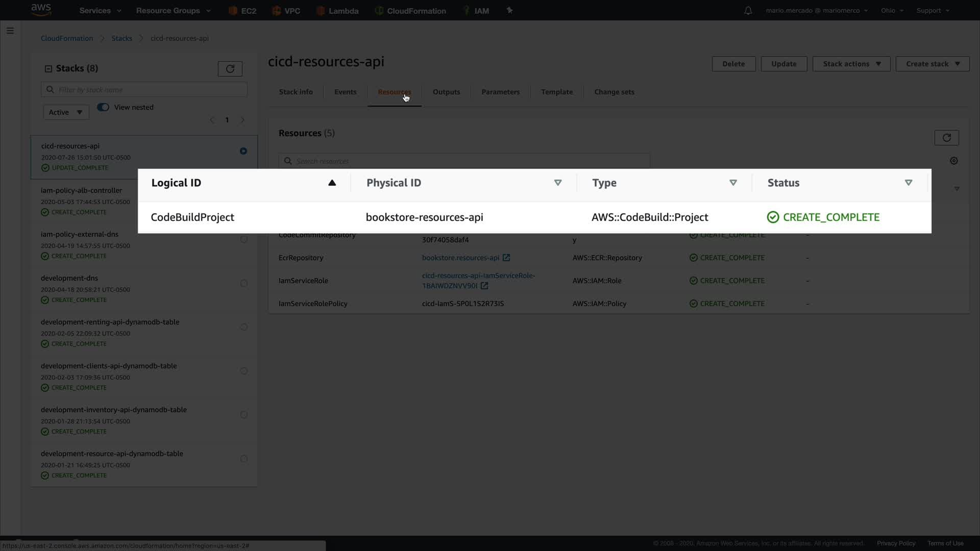Select the development-dns stack radio button
Image resolution: width=980 pixels, height=551 pixels.
point(243,284)
